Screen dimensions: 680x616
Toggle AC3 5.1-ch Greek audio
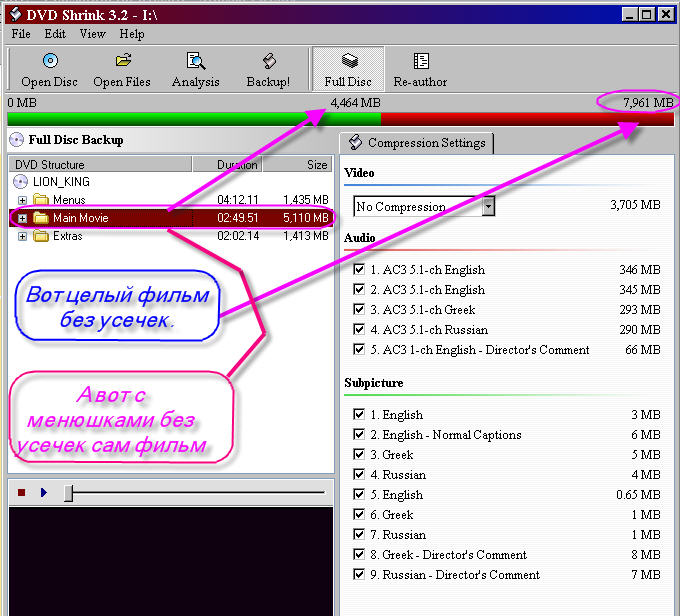(x=359, y=309)
